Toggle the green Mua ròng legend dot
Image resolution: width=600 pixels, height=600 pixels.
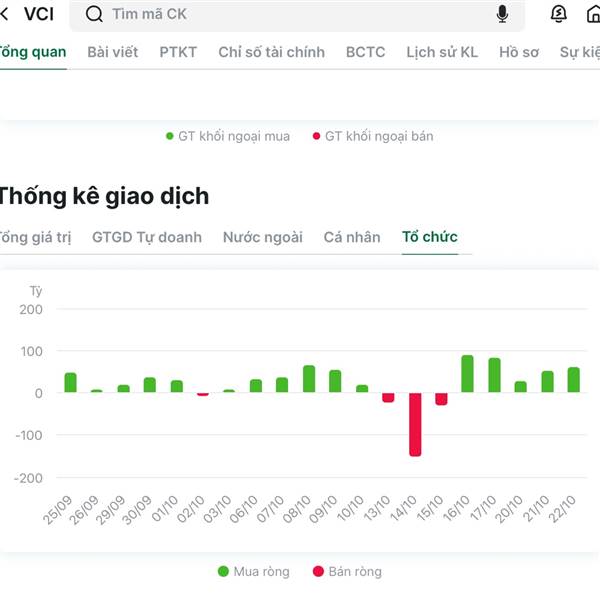pyautogui.click(x=223, y=571)
